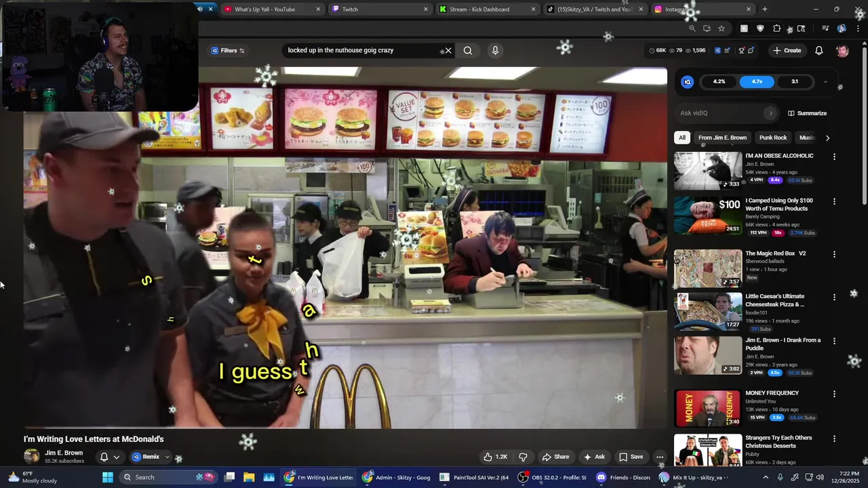868x488 pixels.
Task: Bookmark this page with star icon
Action: (x=722, y=28)
